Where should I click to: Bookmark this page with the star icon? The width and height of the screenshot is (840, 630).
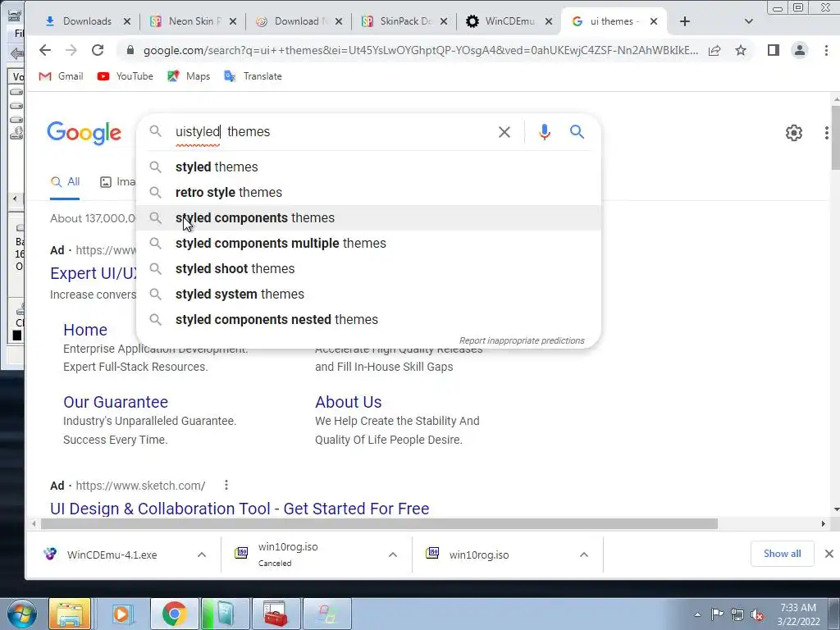[x=741, y=50]
